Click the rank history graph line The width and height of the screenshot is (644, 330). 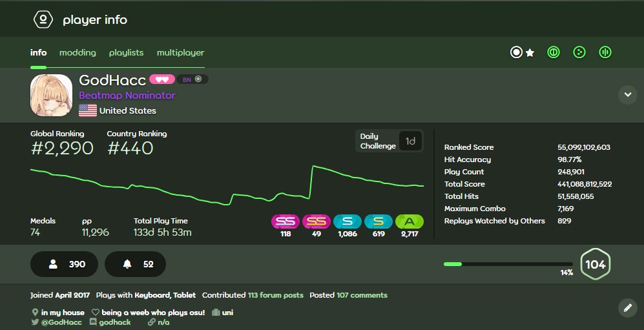pos(227,185)
